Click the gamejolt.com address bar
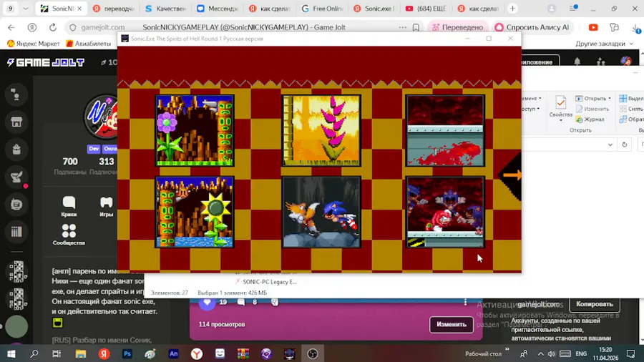This screenshot has height=362, width=644. 102,27
